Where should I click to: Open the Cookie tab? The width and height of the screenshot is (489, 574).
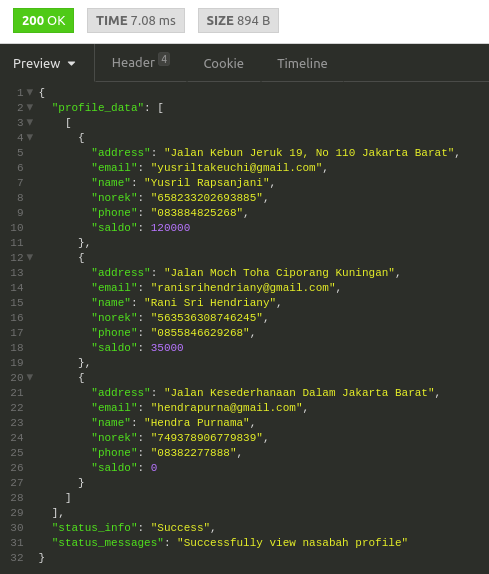[x=223, y=63]
